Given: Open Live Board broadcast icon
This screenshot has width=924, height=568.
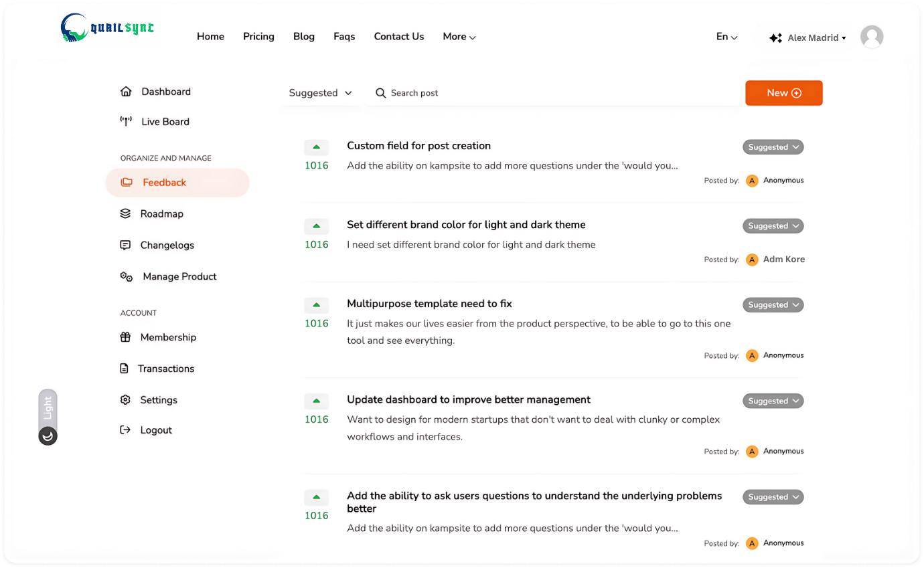Looking at the screenshot, I should coord(126,122).
